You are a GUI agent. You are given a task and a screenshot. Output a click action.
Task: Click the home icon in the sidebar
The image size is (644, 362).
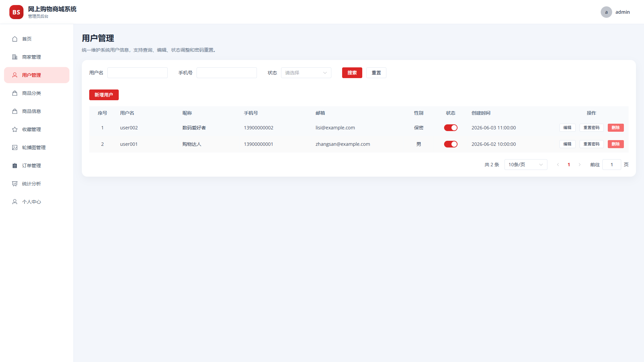(x=15, y=39)
